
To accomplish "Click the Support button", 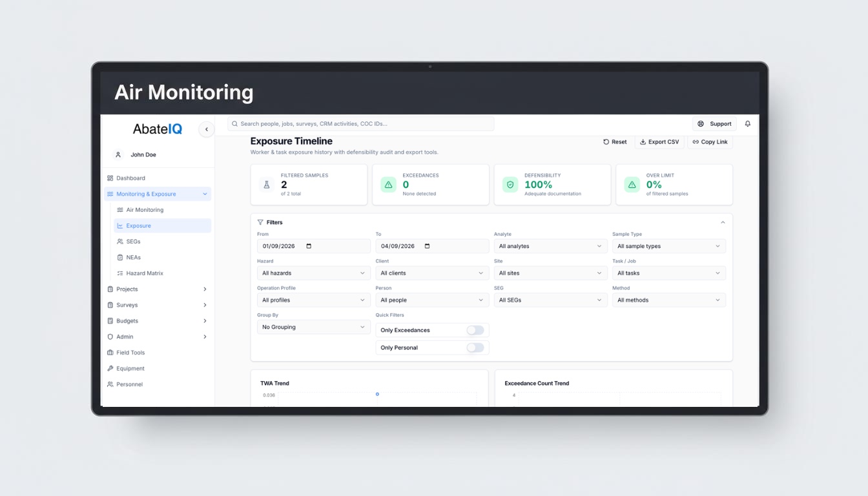I will pyautogui.click(x=714, y=124).
